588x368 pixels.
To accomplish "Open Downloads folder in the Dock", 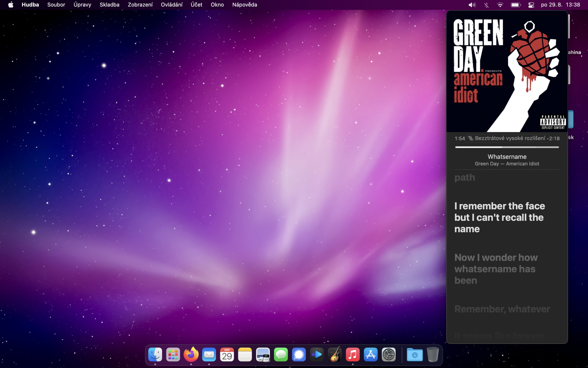I will (x=415, y=354).
